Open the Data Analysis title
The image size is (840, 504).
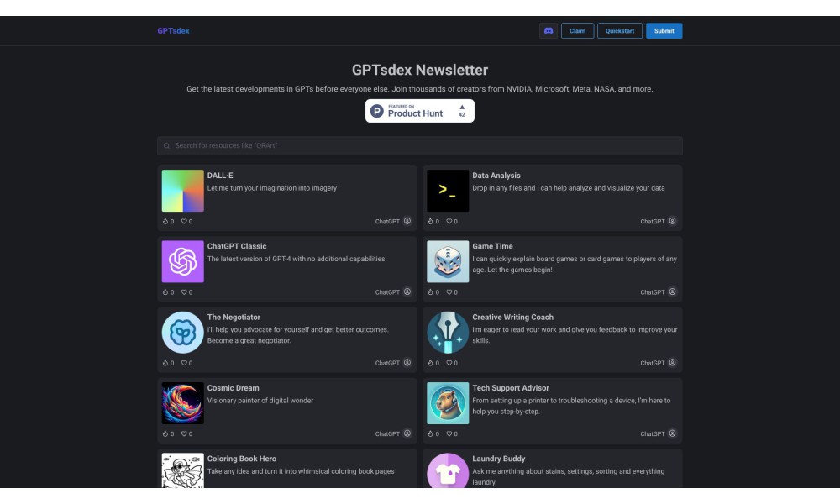point(496,176)
